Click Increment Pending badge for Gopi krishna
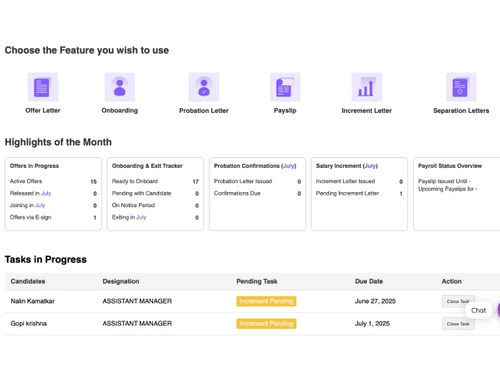The image size is (500, 375). click(266, 324)
